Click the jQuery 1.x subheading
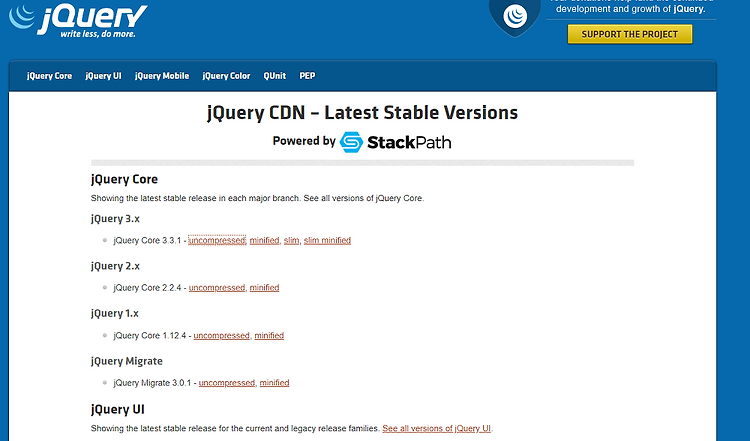The width and height of the screenshot is (750, 441). 115,313
